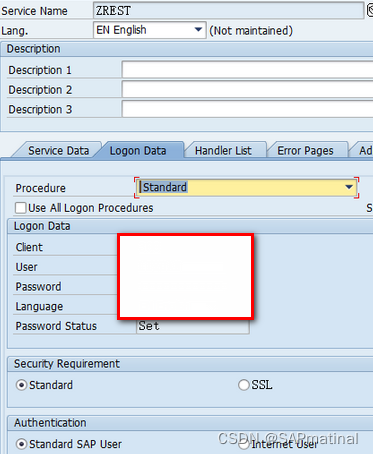Viewport: 373px width, 454px height.
Task: Click the Password label in Logon Data
Action: click(38, 287)
